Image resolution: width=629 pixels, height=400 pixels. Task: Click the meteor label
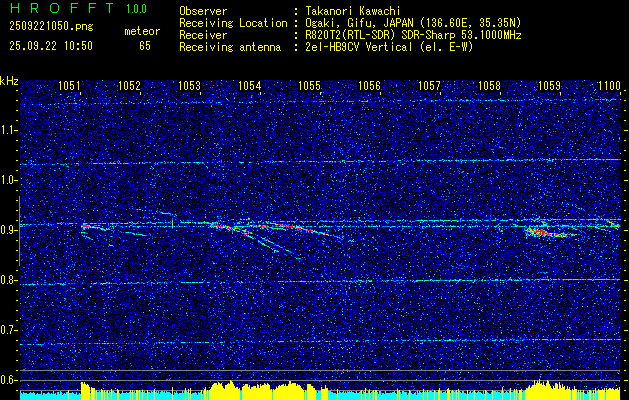point(142,31)
